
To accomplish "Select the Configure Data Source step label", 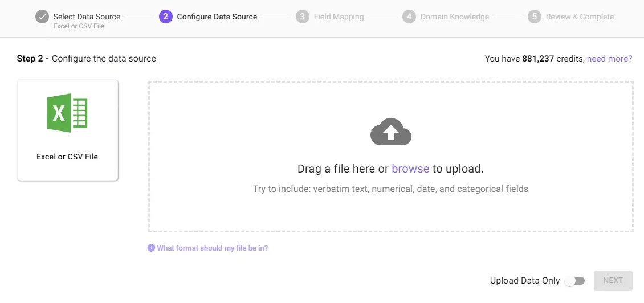I will pos(217,17).
